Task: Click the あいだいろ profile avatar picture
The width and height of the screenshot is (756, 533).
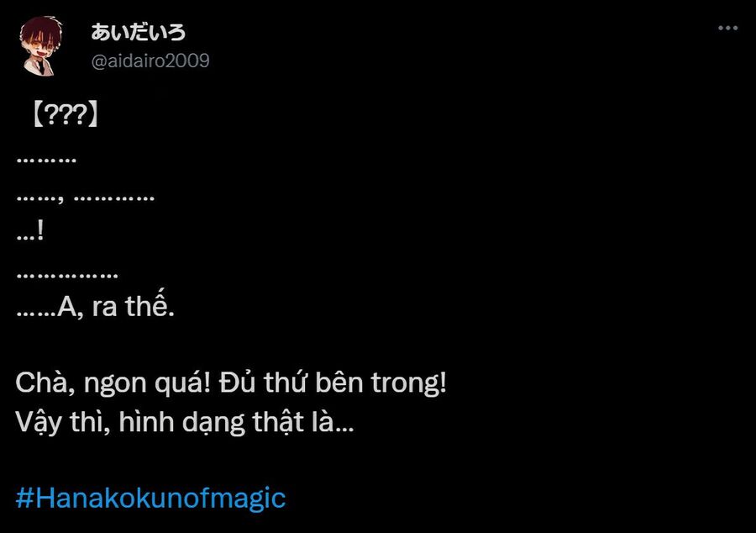Action: tap(41, 46)
